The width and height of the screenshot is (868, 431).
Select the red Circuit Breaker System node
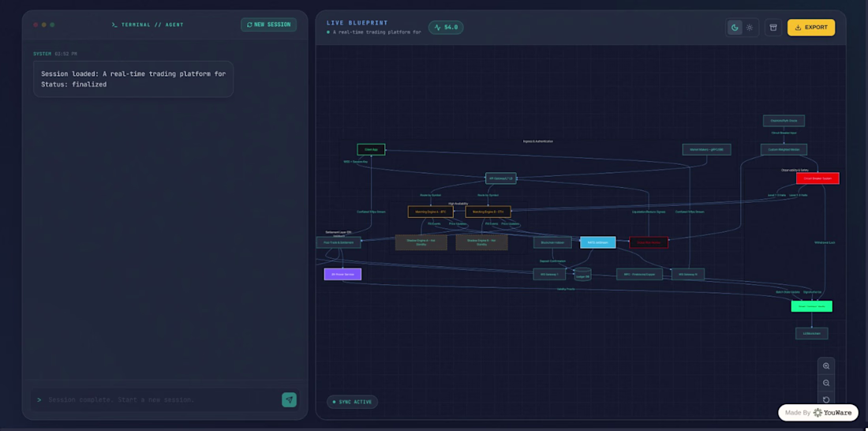tap(817, 178)
